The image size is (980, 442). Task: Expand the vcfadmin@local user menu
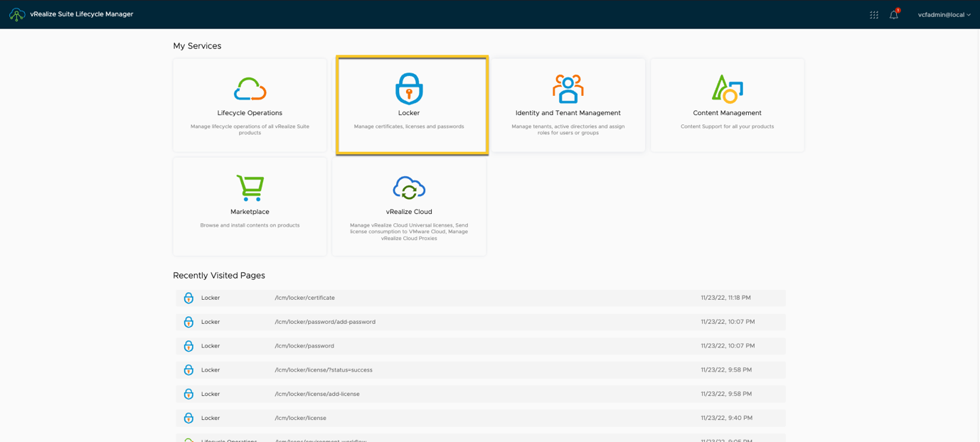944,14
